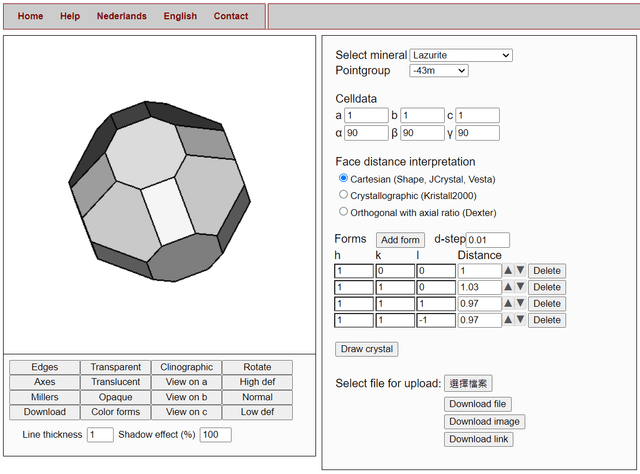Select Cartesian face distance interpretation

[344, 178]
